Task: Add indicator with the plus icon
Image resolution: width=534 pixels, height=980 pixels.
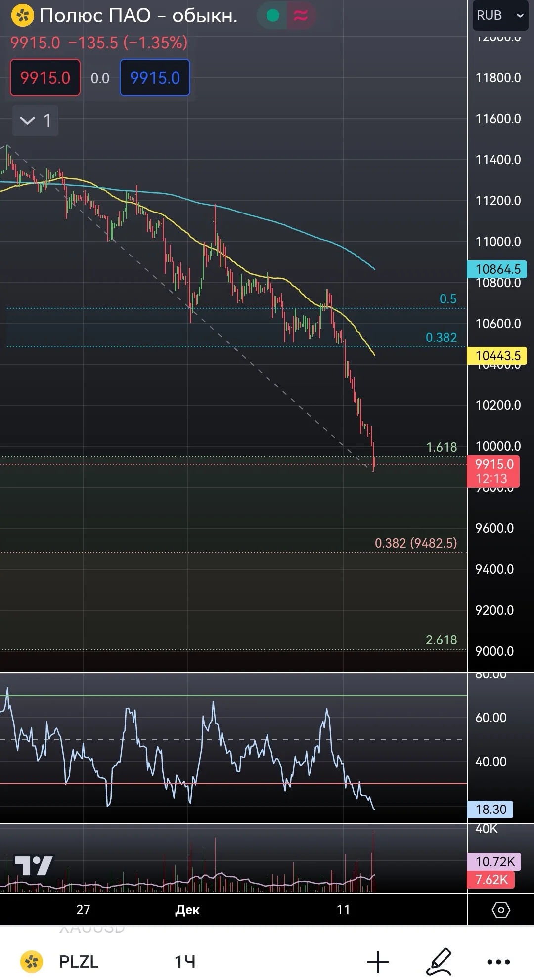Action: (378, 962)
